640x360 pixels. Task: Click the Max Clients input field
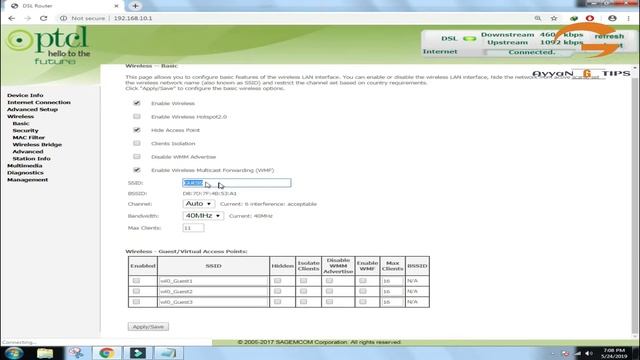[193, 228]
